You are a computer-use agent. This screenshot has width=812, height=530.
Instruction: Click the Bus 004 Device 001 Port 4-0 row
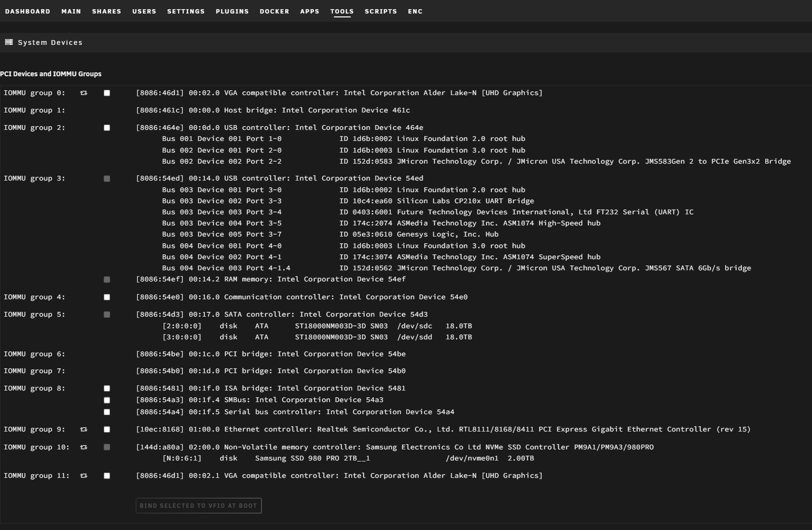pyautogui.click(x=344, y=246)
